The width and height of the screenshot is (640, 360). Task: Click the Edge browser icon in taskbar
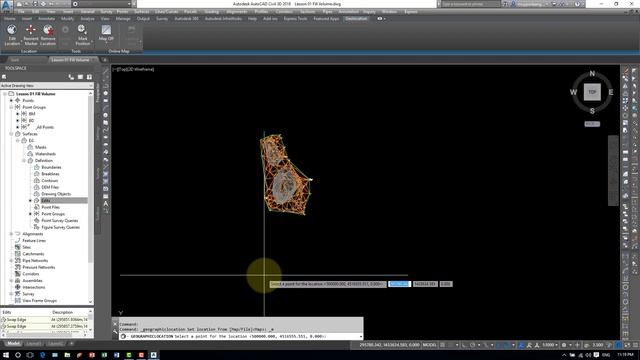pos(42,355)
